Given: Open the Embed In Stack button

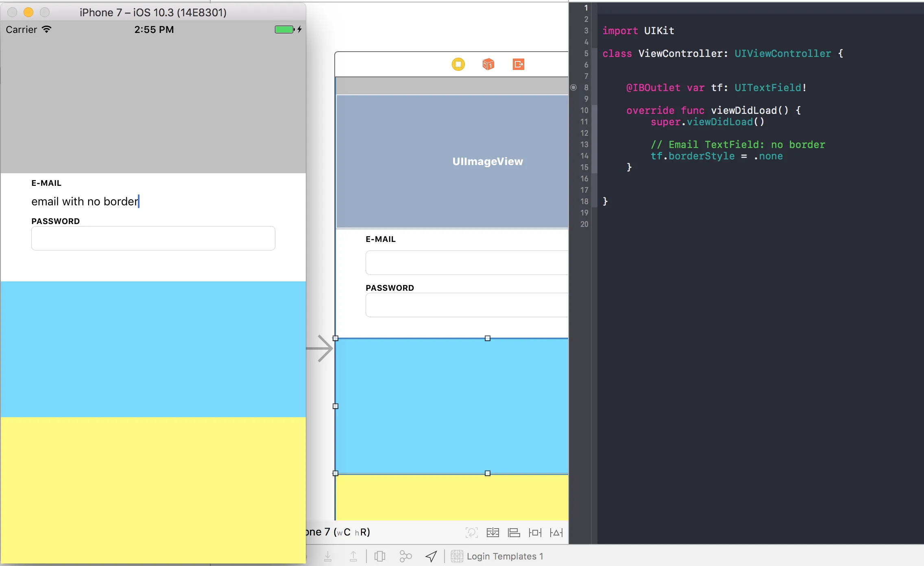Looking at the screenshot, I should pyautogui.click(x=493, y=532).
